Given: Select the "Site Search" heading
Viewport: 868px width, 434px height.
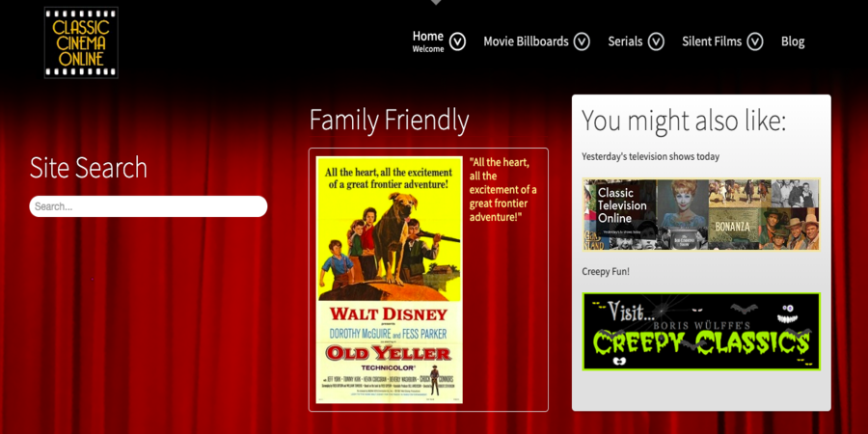Looking at the screenshot, I should point(89,167).
